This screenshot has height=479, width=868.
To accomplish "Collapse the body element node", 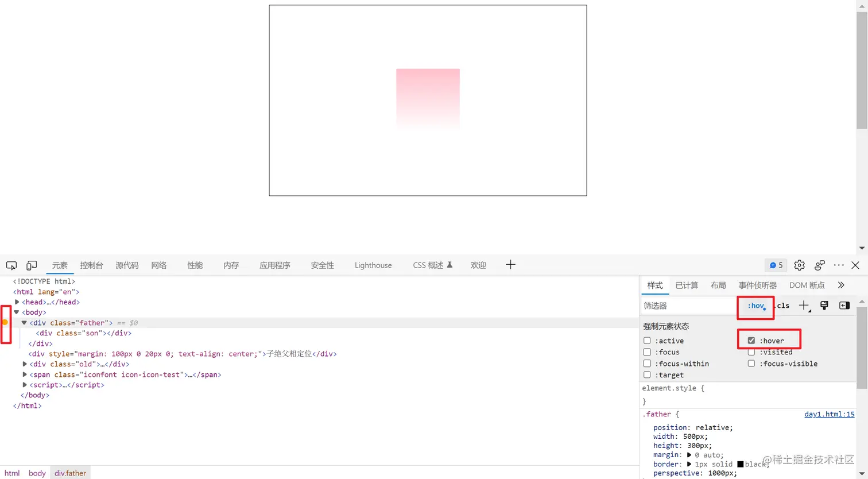I will point(17,312).
